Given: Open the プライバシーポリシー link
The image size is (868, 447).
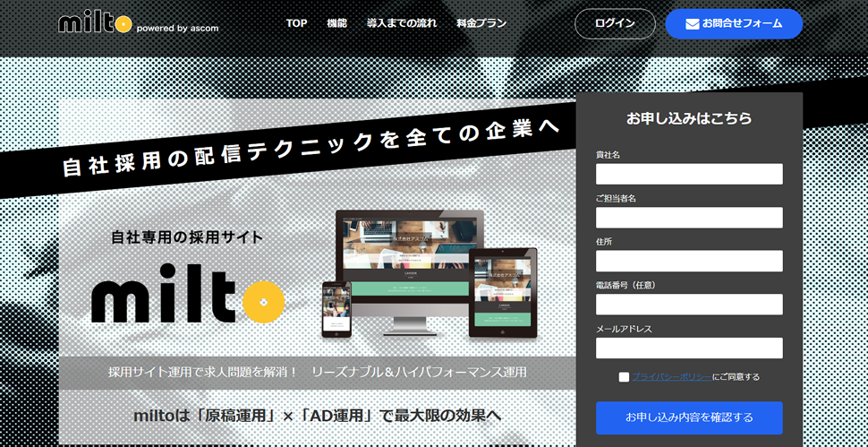Looking at the screenshot, I should [671, 377].
